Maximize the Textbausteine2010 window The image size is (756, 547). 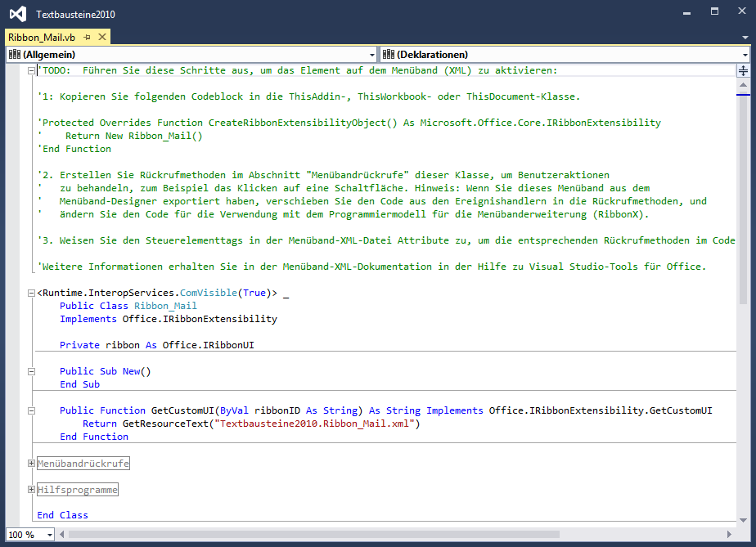click(714, 11)
